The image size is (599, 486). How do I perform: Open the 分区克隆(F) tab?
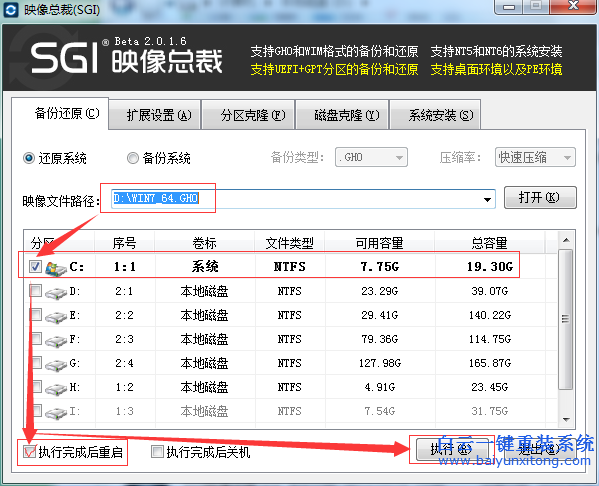[x=249, y=115]
